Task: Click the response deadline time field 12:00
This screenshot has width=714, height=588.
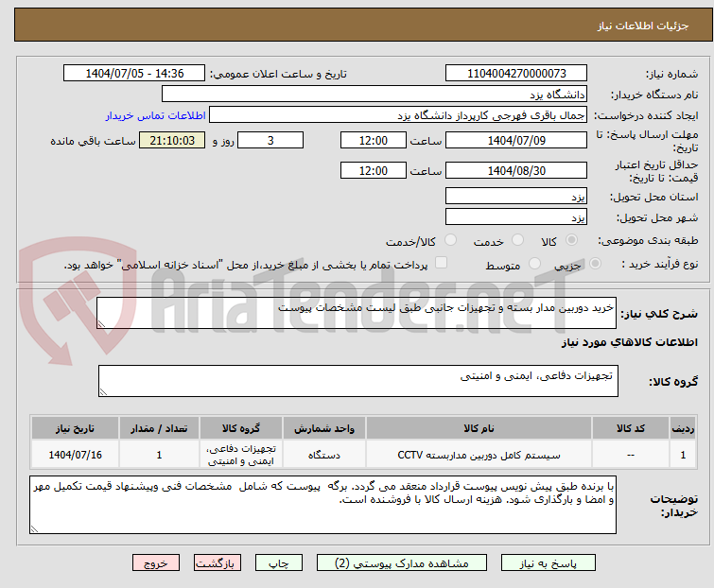Action: 374,140
